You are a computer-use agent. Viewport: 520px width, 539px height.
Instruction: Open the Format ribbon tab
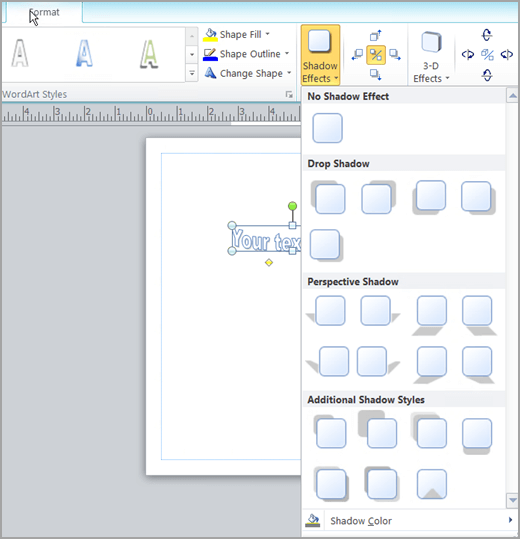click(44, 13)
